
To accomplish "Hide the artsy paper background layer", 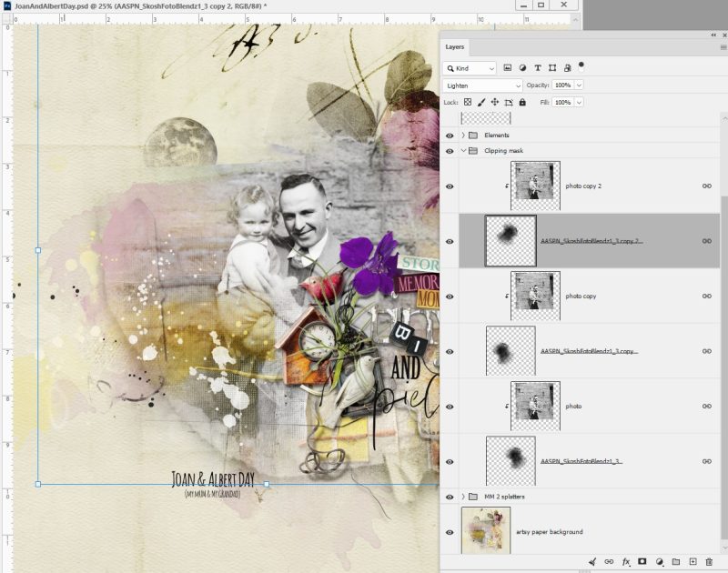I will tap(450, 532).
